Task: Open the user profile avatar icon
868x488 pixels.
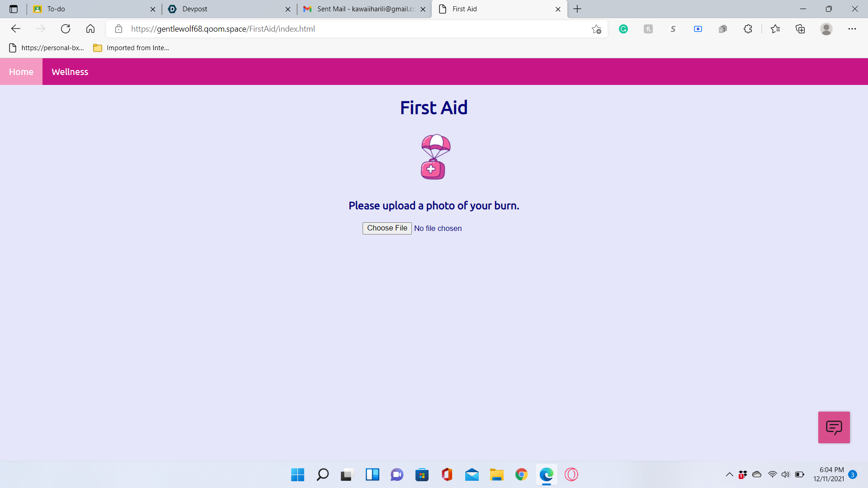Action: (826, 29)
